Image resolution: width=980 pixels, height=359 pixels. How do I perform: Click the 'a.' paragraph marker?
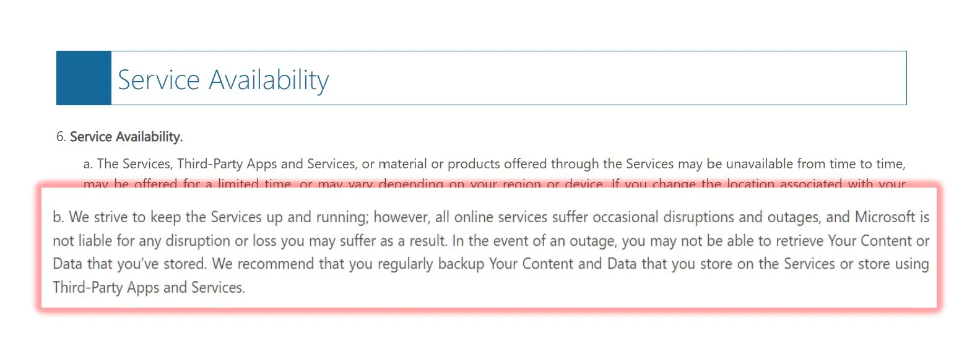89,164
